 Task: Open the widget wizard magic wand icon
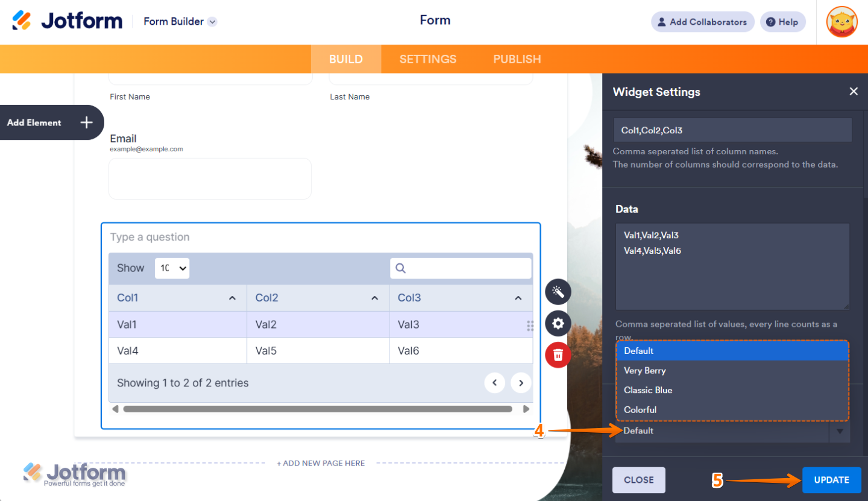pyautogui.click(x=558, y=292)
